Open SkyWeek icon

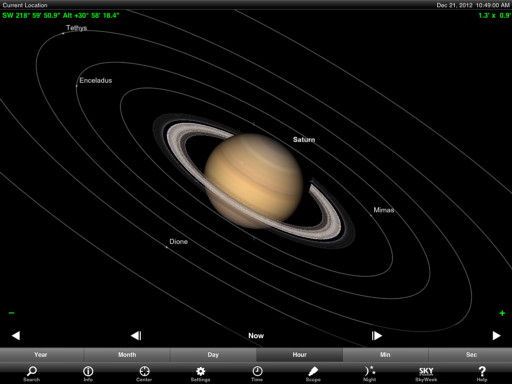(x=426, y=373)
